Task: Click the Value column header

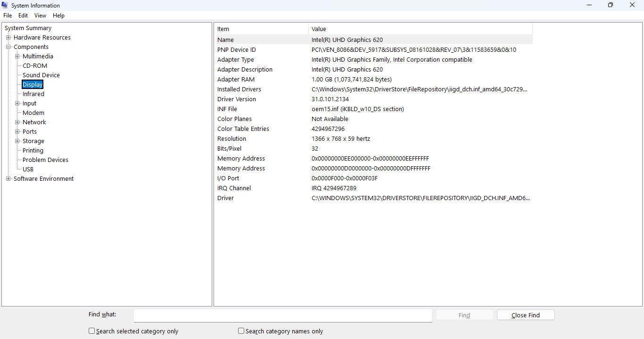Action: pyautogui.click(x=421, y=29)
